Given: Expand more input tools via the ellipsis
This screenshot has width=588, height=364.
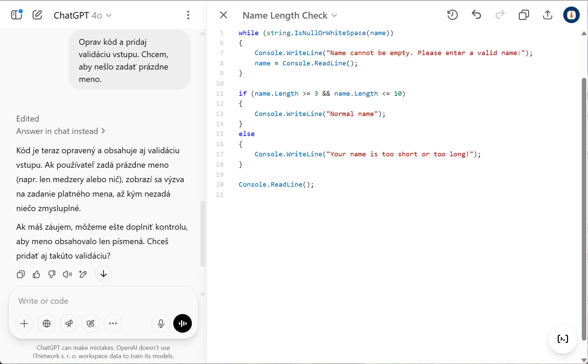Looking at the screenshot, I should click(x=113, y=323).
